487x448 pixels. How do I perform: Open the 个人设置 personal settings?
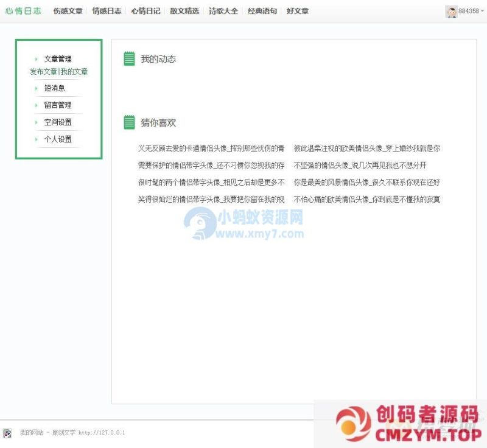pos(58,139)
